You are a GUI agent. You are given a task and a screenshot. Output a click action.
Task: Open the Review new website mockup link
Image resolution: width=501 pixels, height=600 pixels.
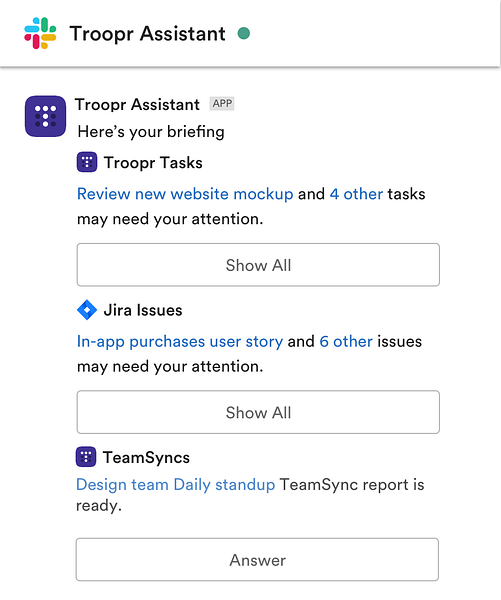pos(185,194)
